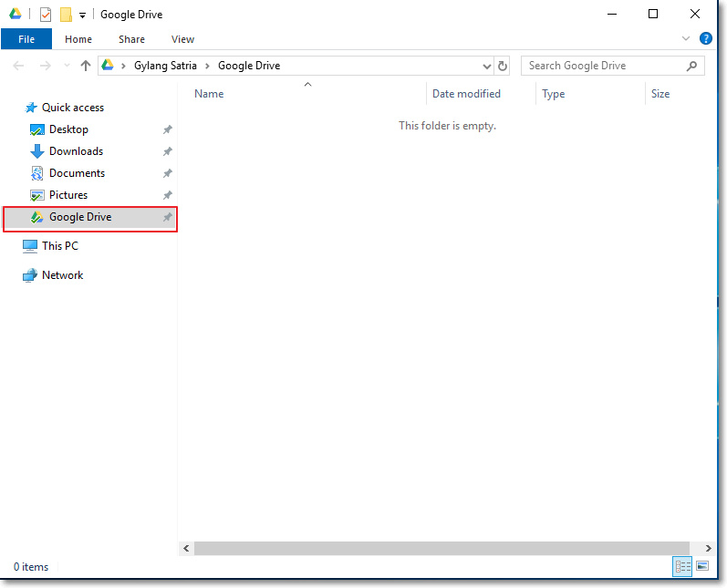Click the Google Drive icon in address bar

click(x=108, y=66)
